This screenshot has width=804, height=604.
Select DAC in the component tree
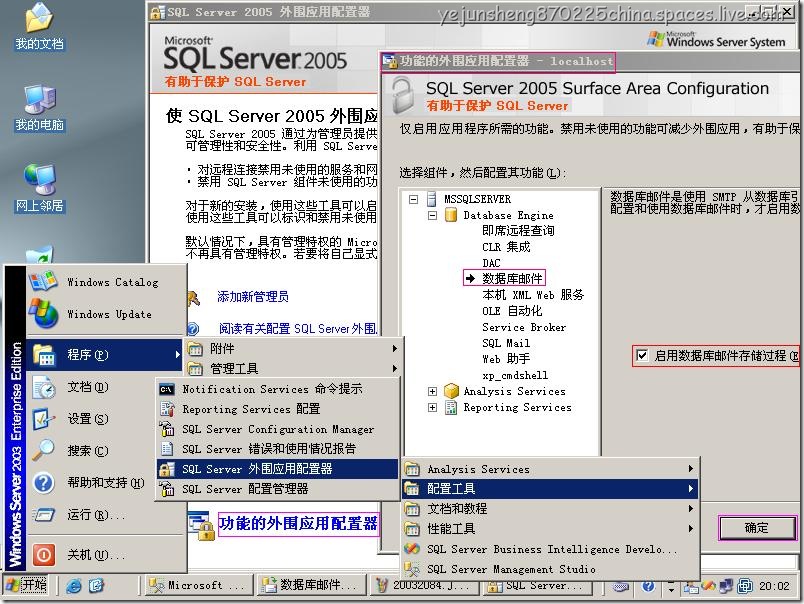[491, 263]
